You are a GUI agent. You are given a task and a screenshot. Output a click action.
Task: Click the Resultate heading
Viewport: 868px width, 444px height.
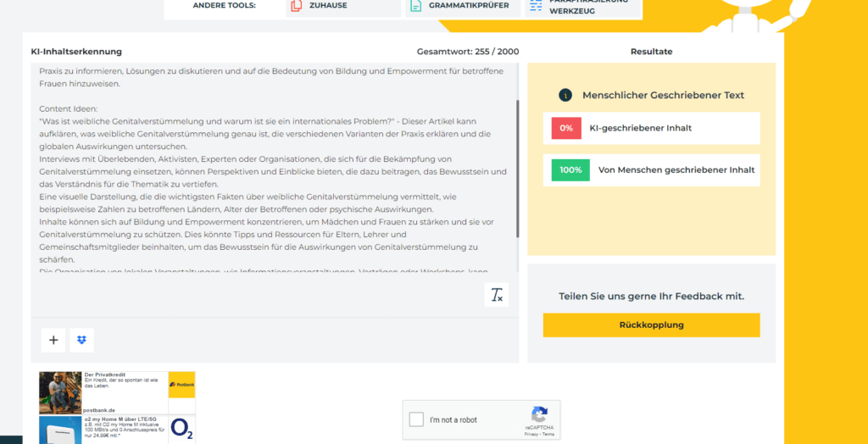coord(652,52)
